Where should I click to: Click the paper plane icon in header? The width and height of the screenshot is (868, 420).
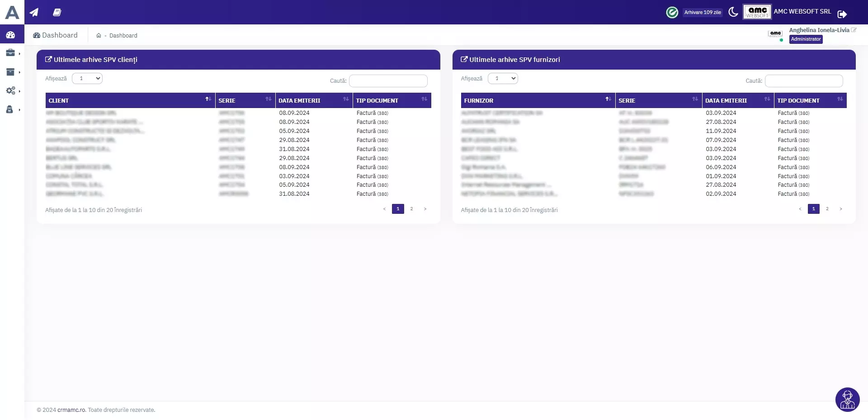[x=34, y=12]
